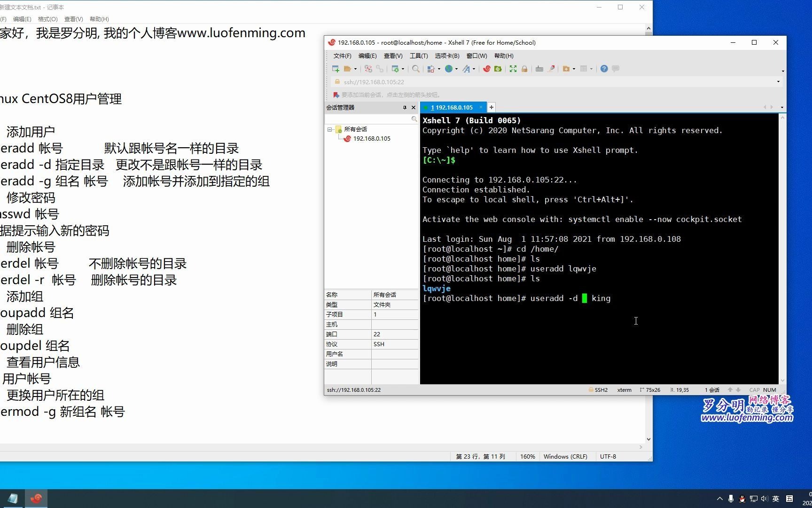Image resolution: width=812 pixels, height=508 pixels.
Task: Click the Find magnifier icon in toolbar
Action: coord(416,69)
